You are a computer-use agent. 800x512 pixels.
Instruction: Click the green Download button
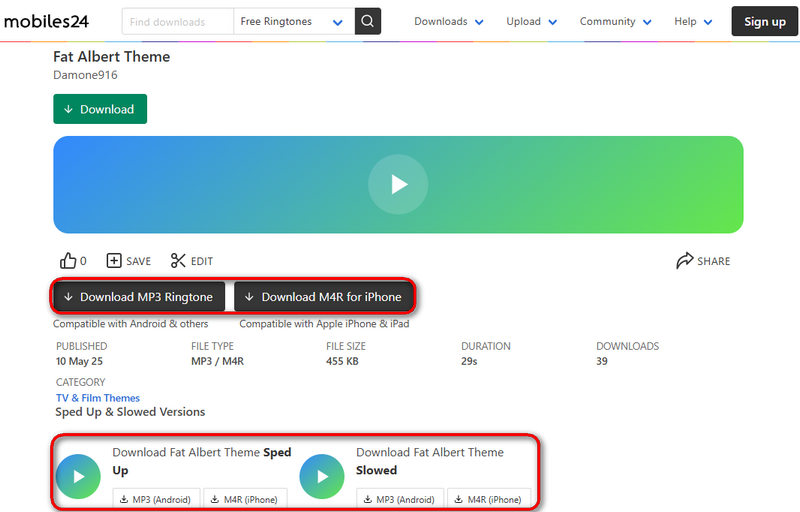click(x=100, y=109)
